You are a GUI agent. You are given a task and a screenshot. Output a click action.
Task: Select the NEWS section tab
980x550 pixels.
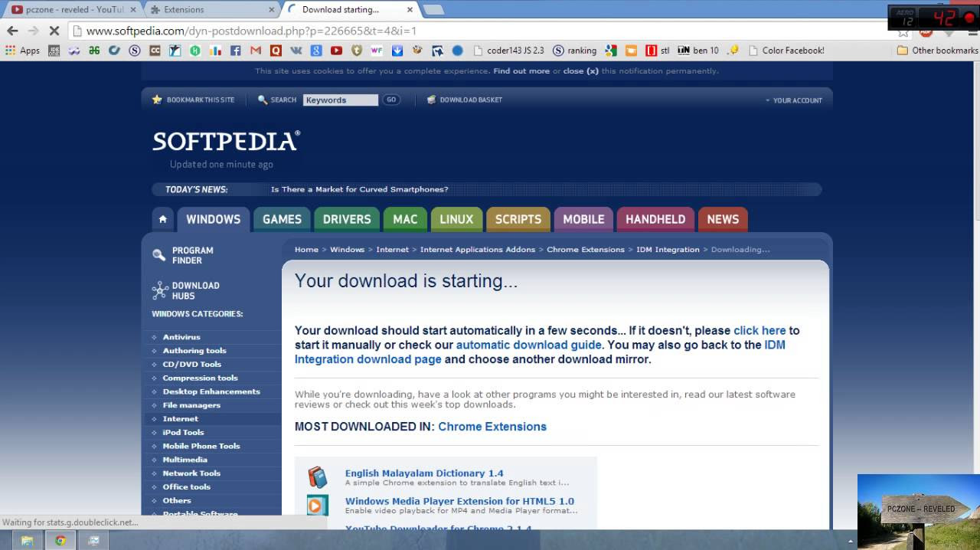[723, 219]
